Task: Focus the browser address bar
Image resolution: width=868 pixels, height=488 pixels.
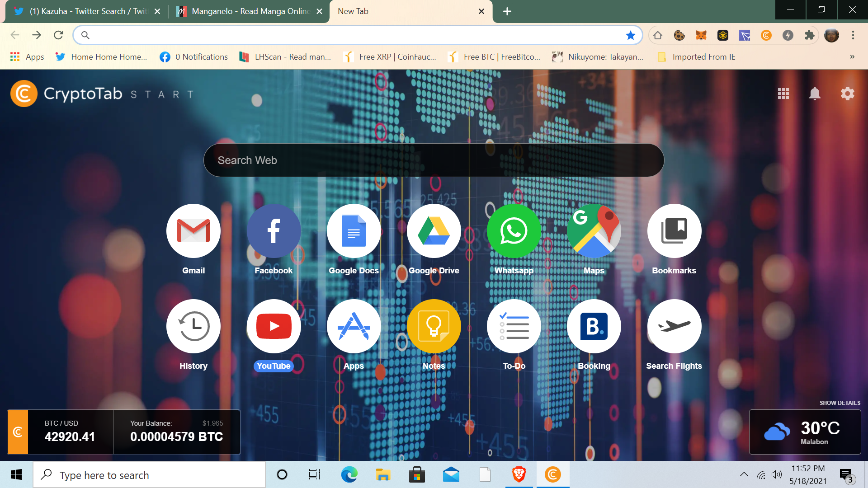Action: 357,35
